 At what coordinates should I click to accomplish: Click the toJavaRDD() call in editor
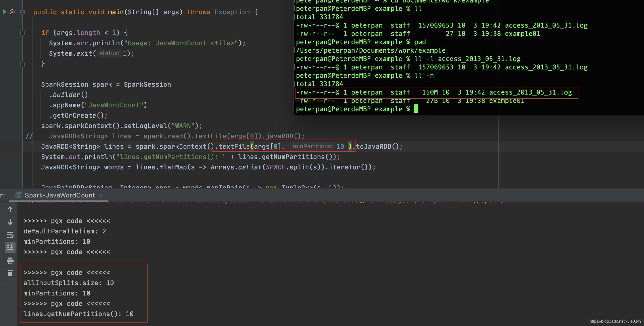(x=377, y=147)
